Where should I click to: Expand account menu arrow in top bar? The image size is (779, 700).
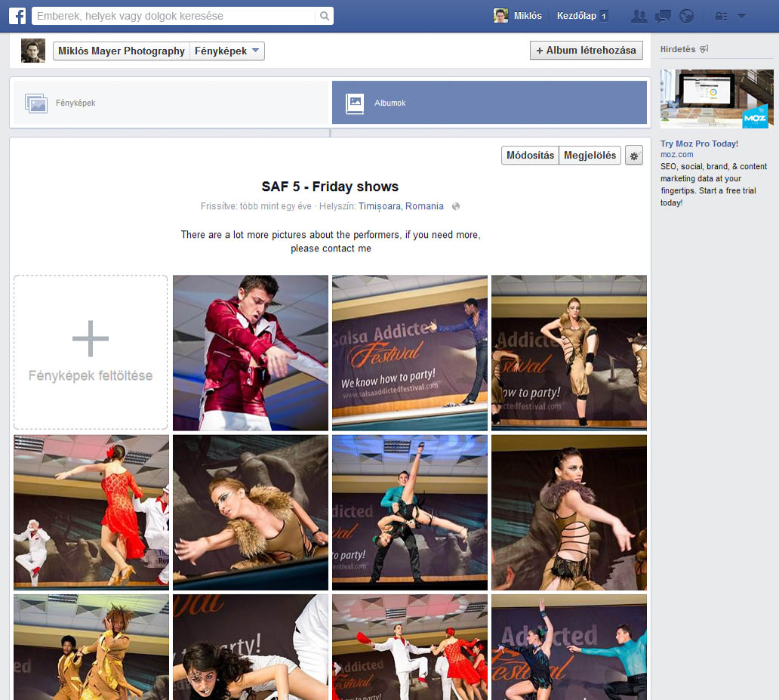pyautogui.click(x=741, y=16)
